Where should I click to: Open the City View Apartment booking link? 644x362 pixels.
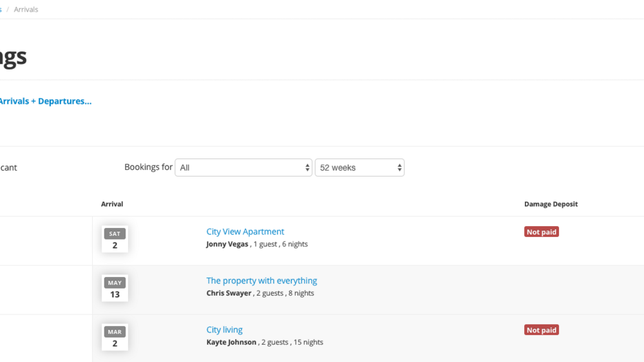pos(245,232)
